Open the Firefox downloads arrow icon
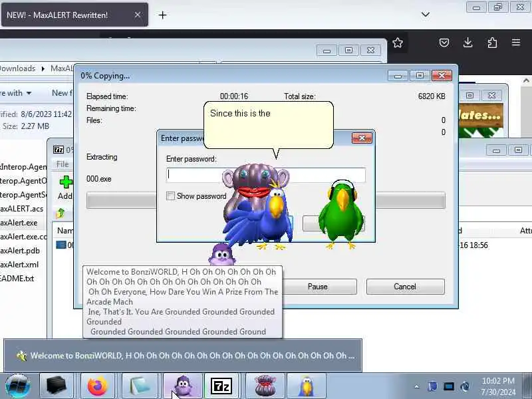 pos(468,43)
